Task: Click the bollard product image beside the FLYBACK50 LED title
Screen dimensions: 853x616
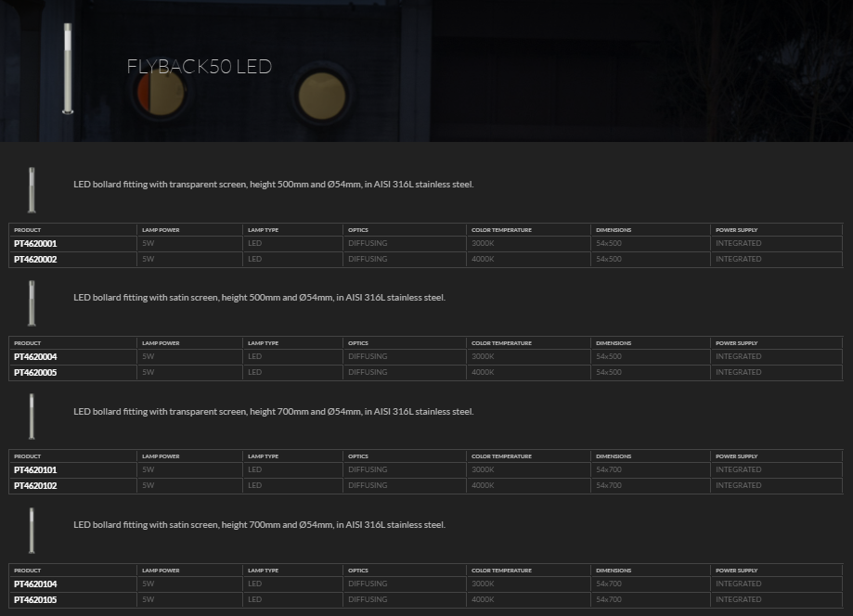Action: [67, 68]
